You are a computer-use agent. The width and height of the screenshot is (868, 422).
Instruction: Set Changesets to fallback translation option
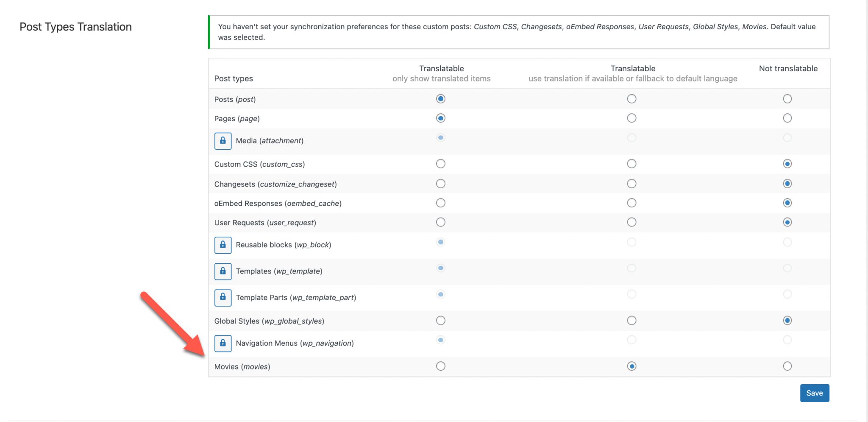[632, 184]
